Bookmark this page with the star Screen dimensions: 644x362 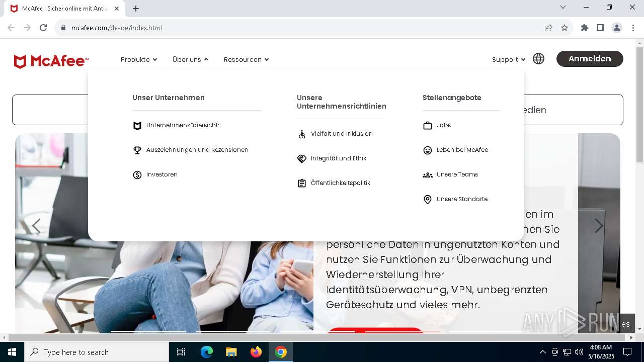coord(565,28)
